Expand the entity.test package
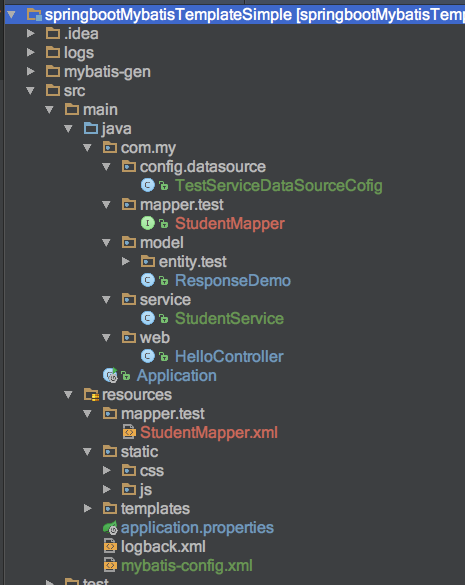The width and height of the screenshot is (465, 585). point(126,262)
